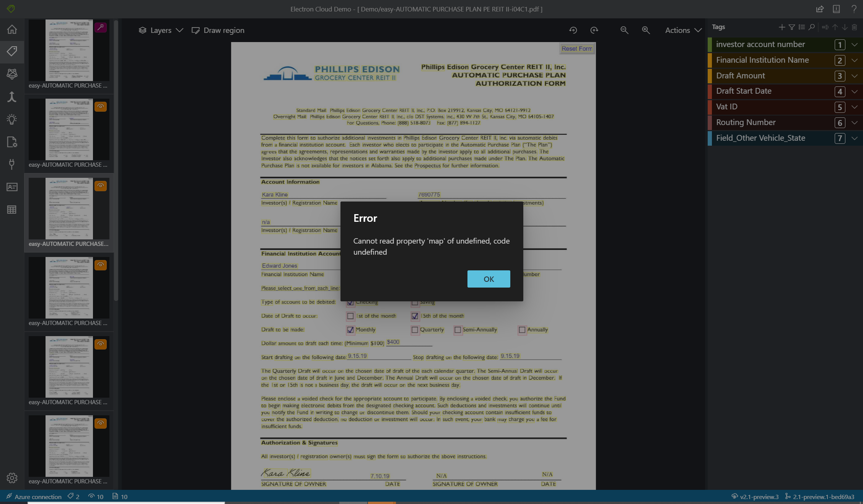This screenshot has width=863, height=504.
Task: Dismiss the error by clicking OK
Action: tap(488, 279)
